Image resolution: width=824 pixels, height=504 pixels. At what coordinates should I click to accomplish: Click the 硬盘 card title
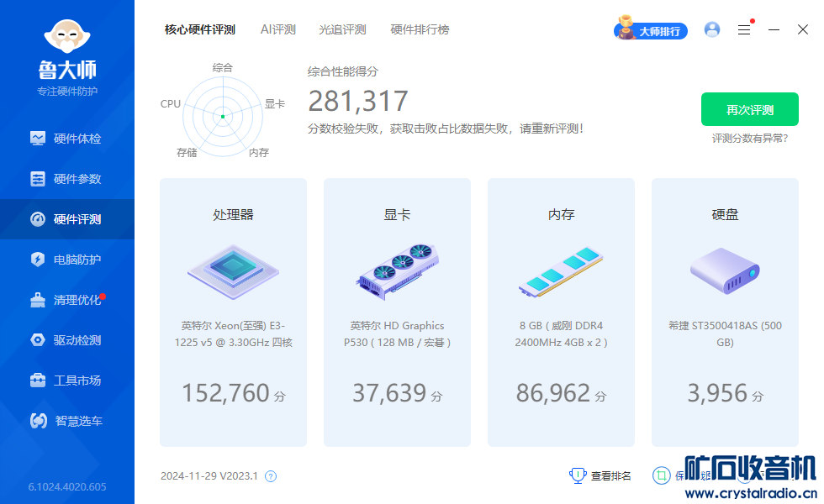pos(725,215)
